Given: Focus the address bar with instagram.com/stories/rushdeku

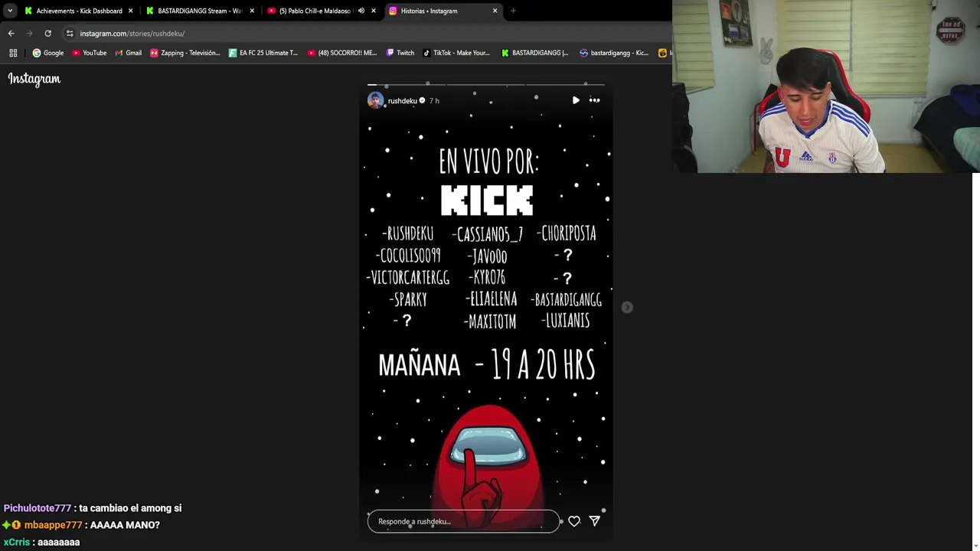Looking at the screenshot, I should point(132,34).
